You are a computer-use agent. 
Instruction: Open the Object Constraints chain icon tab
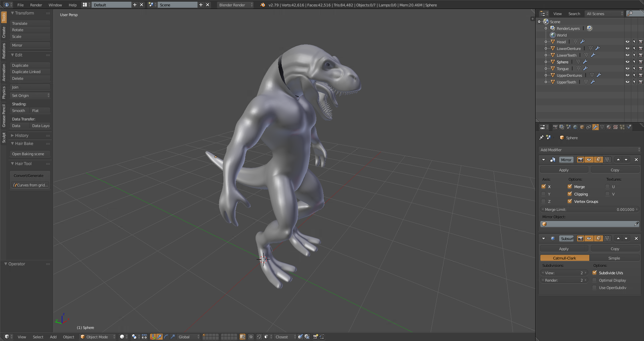589,127
